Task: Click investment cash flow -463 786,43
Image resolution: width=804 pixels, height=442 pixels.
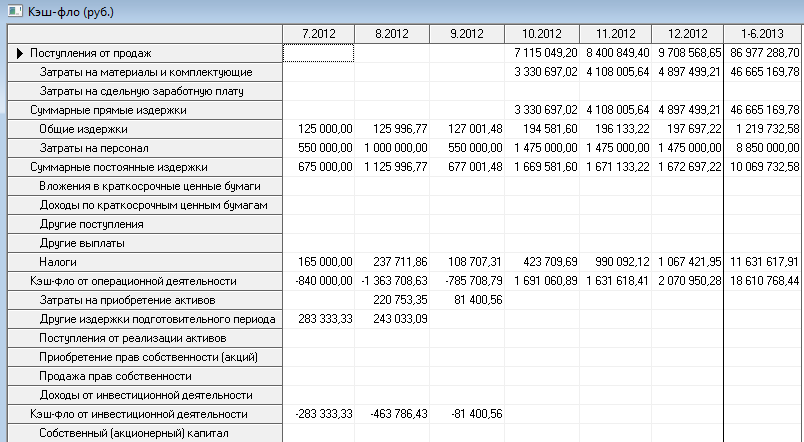Action: click(x=399, y=414)
